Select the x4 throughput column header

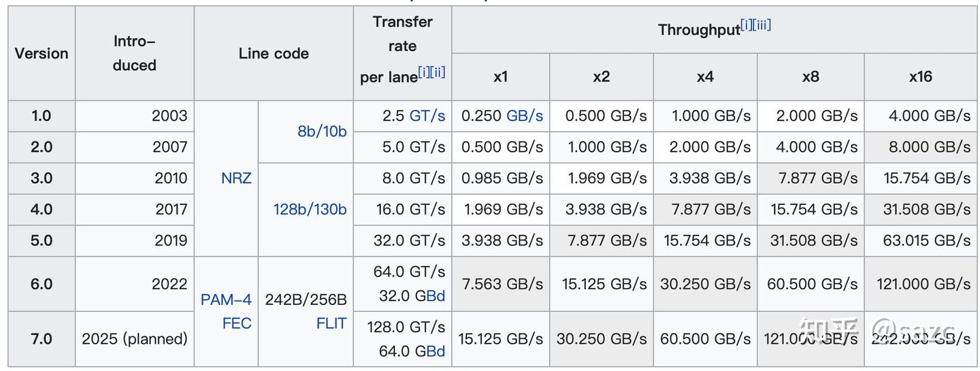[704, 77]
